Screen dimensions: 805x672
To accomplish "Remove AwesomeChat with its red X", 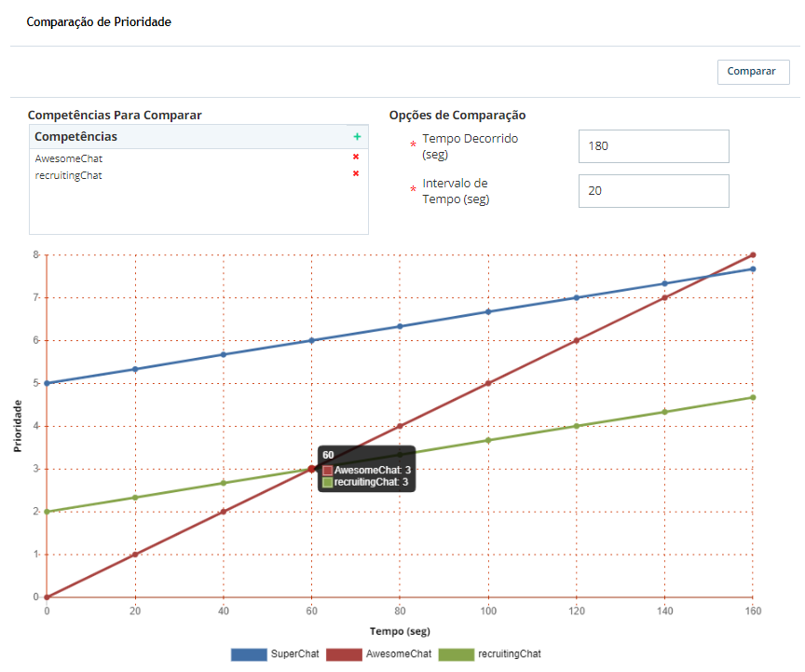I will pos(356,157).
